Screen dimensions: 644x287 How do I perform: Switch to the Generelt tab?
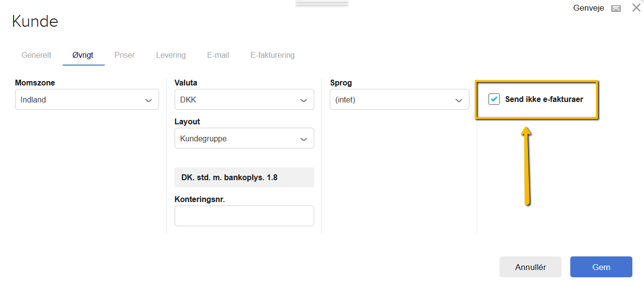pos(36,55)
